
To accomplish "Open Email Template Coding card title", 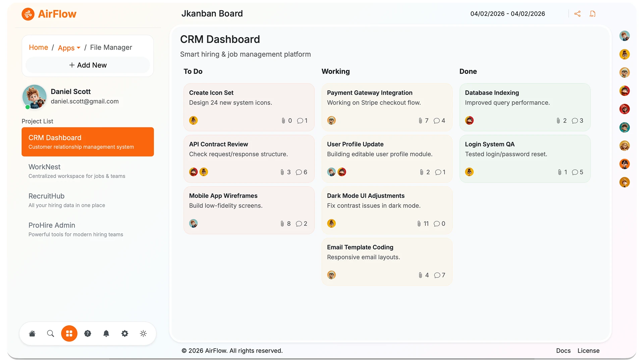I will [x=360, y=247].
